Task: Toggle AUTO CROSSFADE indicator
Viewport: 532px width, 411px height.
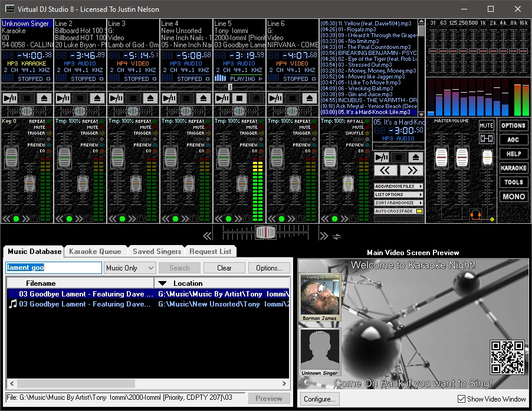Action: (419, 211)
